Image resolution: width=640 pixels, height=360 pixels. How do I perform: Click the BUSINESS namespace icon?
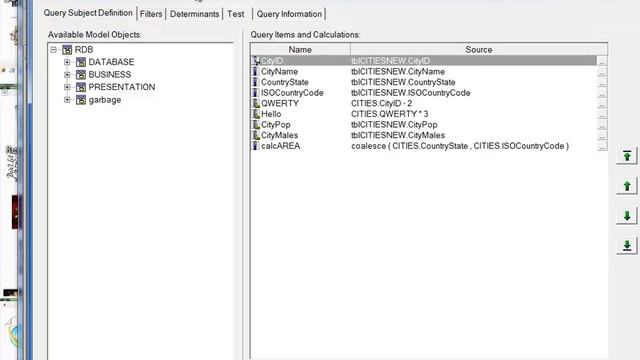point(81,75)
